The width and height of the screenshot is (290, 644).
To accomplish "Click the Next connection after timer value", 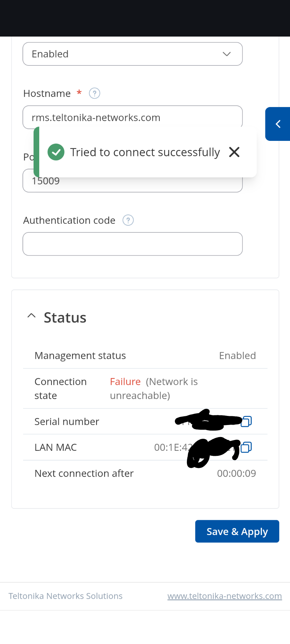I will tap(236, 473).
